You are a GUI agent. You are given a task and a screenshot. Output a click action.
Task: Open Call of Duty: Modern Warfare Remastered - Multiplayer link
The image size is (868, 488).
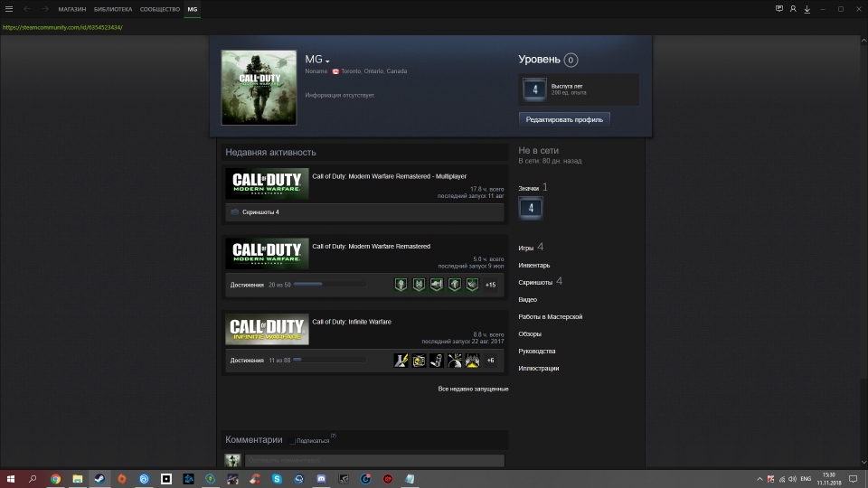coord(389,176)
